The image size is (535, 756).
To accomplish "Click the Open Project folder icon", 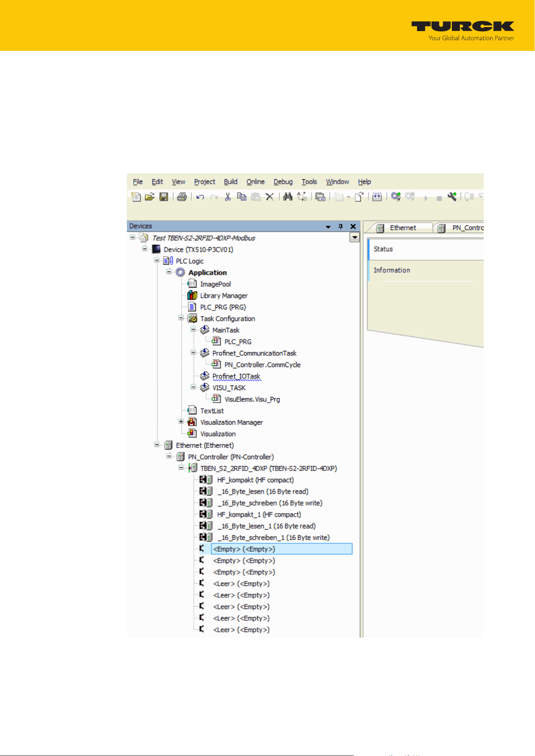I will 150,197.
